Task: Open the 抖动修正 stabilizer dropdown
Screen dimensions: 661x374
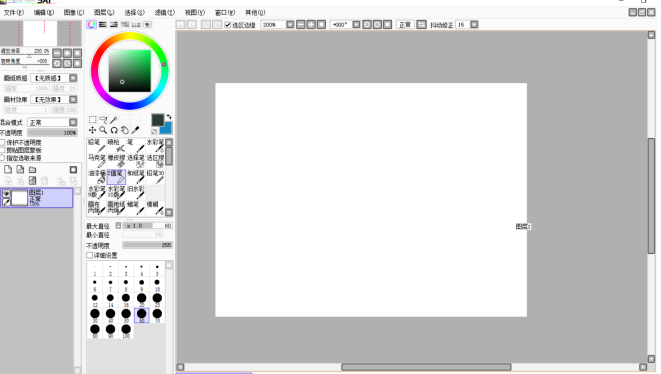Action: [474, 25]
